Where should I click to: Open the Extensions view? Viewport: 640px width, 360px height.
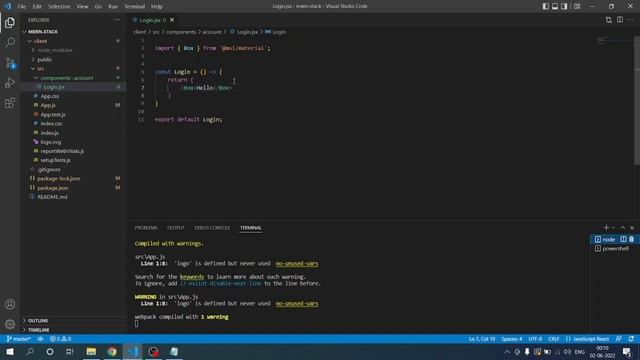click(10, 103)
